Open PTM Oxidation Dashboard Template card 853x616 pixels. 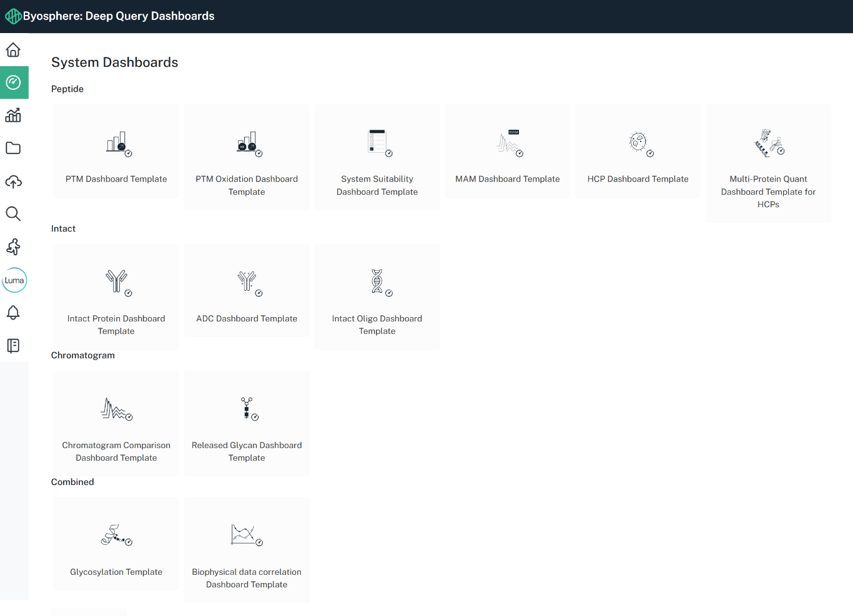[x=247, y=157]
